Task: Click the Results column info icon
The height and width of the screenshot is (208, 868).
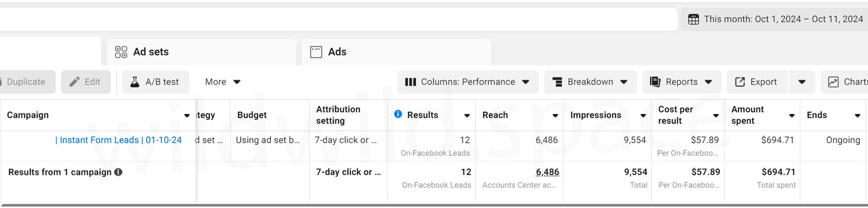Action: click(398, 114)
